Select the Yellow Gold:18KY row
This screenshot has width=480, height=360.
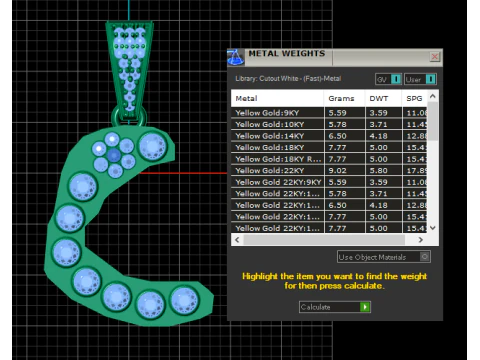(x=329, y=147)
